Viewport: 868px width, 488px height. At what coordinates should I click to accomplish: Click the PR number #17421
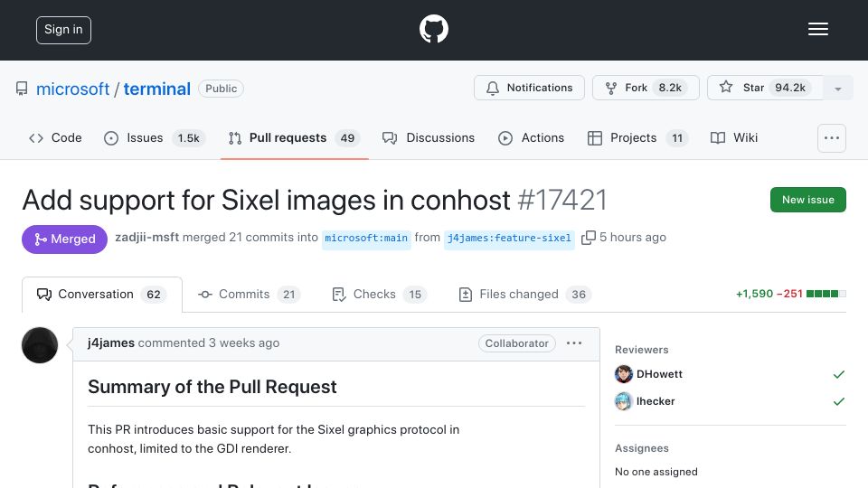(x=562, y=201)
